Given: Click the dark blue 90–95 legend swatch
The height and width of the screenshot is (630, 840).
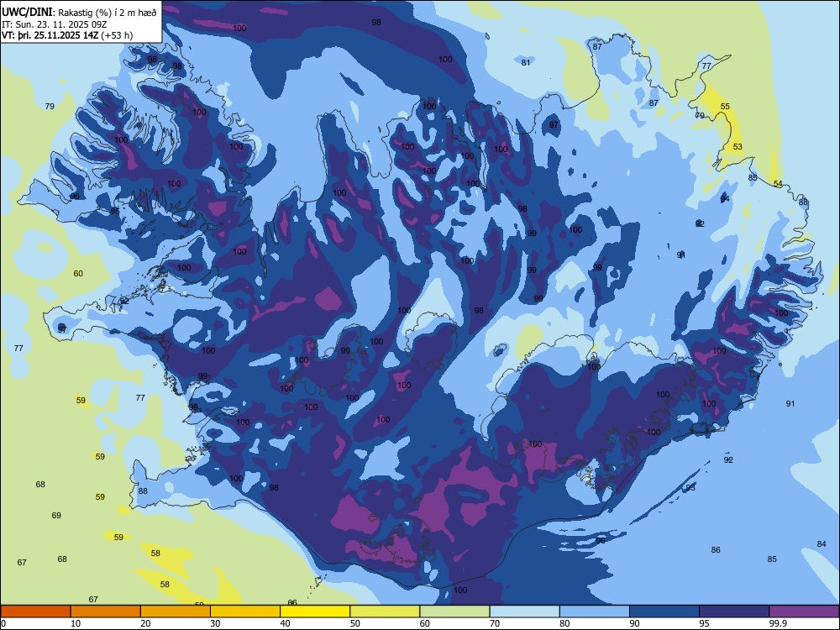Looking at the screenshot, I should click(x=664, y=612).
